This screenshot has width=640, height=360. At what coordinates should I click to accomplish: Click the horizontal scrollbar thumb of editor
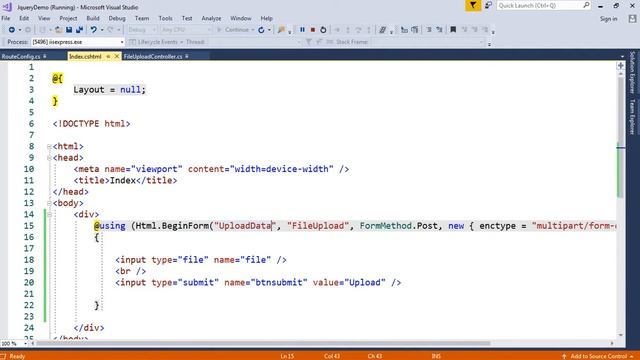pyautogui.click(x=263, y=344)
